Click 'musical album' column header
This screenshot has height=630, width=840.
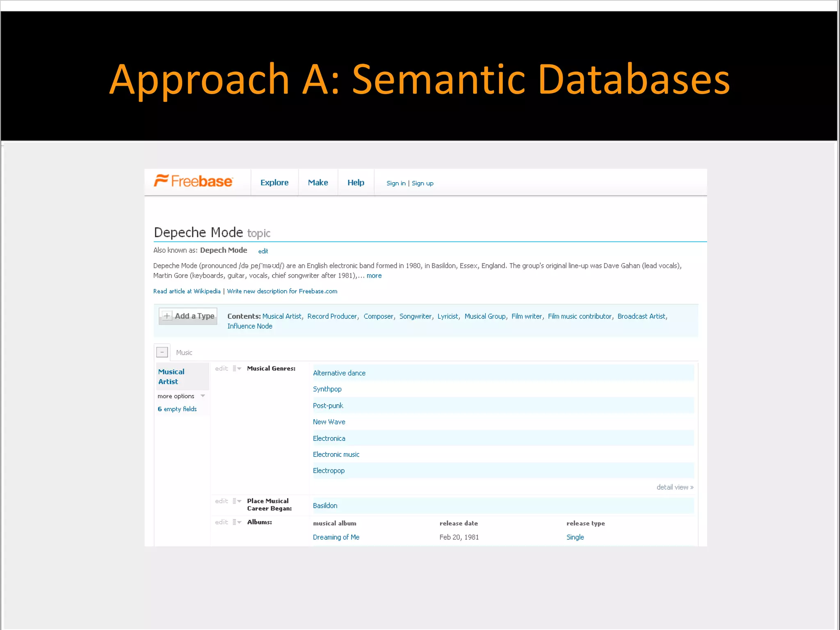[x=334, y=523]
